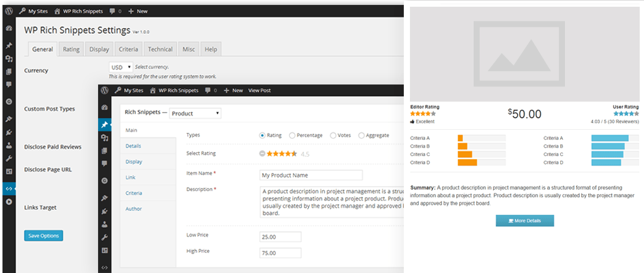The width and height of the screenshot is (644, 273).
Task: Select the Percentage type radio button
Action: coord(292,135)
